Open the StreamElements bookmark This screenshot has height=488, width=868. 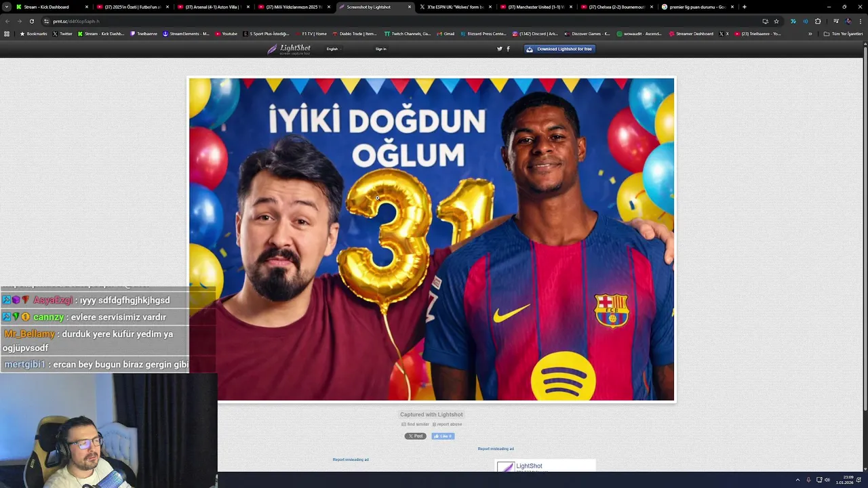coord(186,33)
